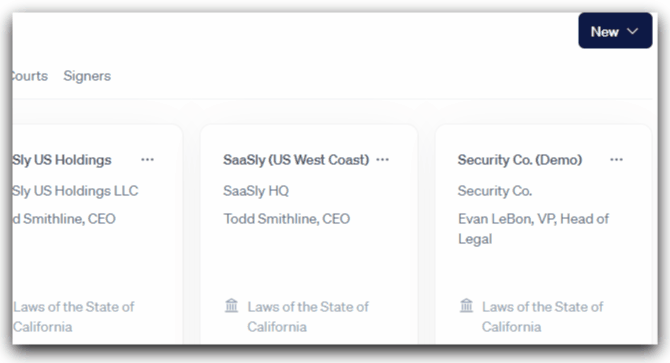Screen dimensions: 670x363
Task: Select the SaaSly US Holdings LLC name
Action: coord(75,190)
